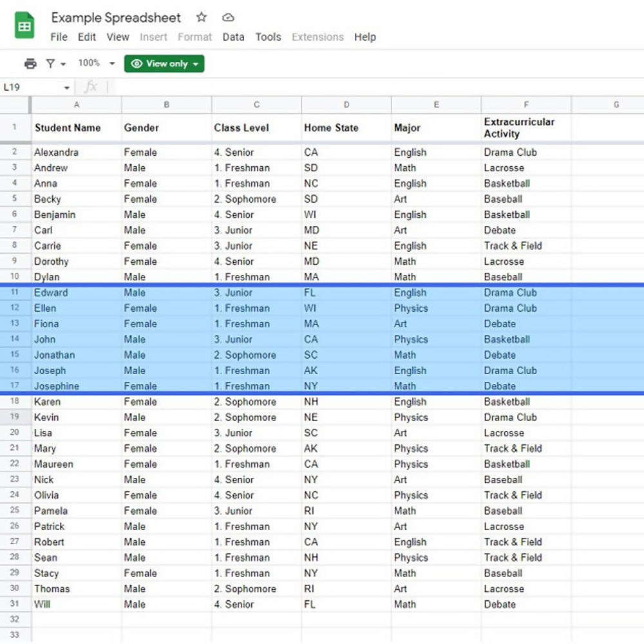Select column F header labeled Extracurricular Activity
Screen dimensions: 644x644
coord(526,104)
